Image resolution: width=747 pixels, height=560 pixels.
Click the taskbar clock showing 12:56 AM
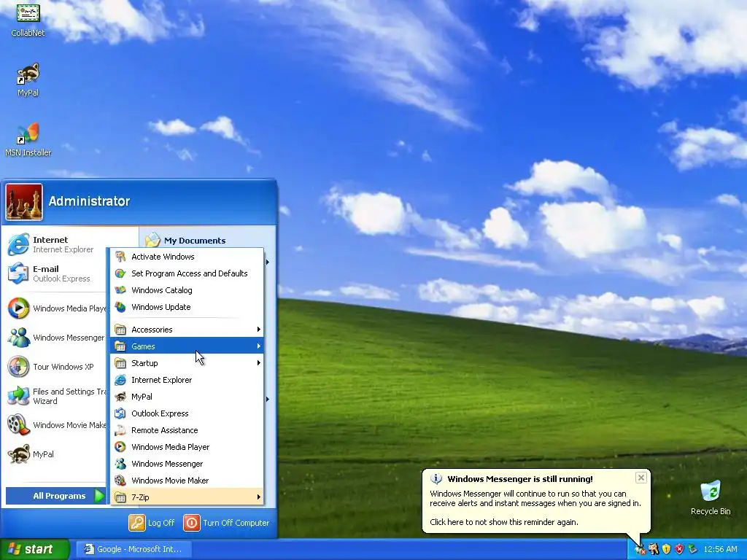(720, 549)
